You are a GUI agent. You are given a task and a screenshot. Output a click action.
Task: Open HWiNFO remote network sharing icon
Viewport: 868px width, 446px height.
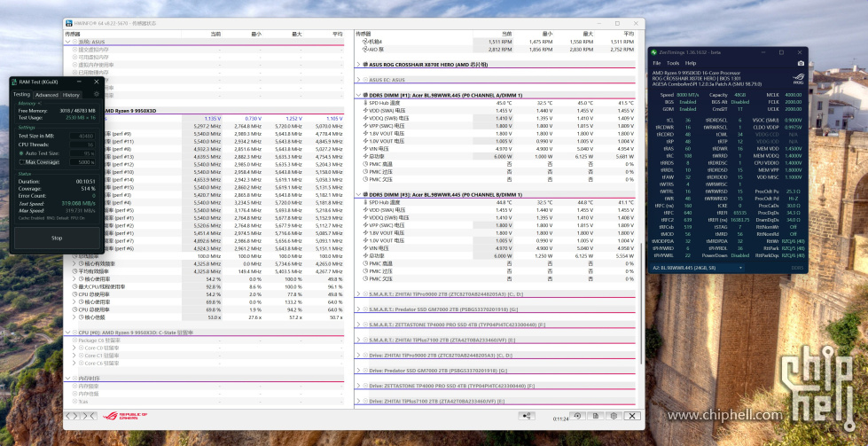[527, 416]
